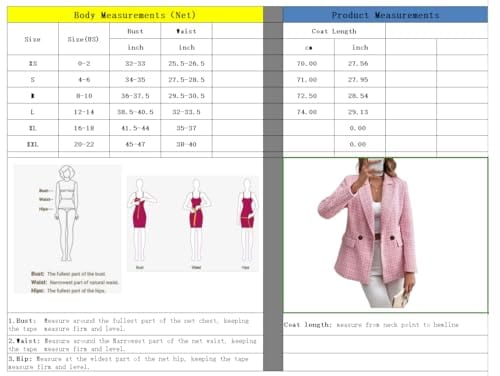The image size is (500, 376).
Task: Select bust value '32-33'
Action: (x=135, y=63)
